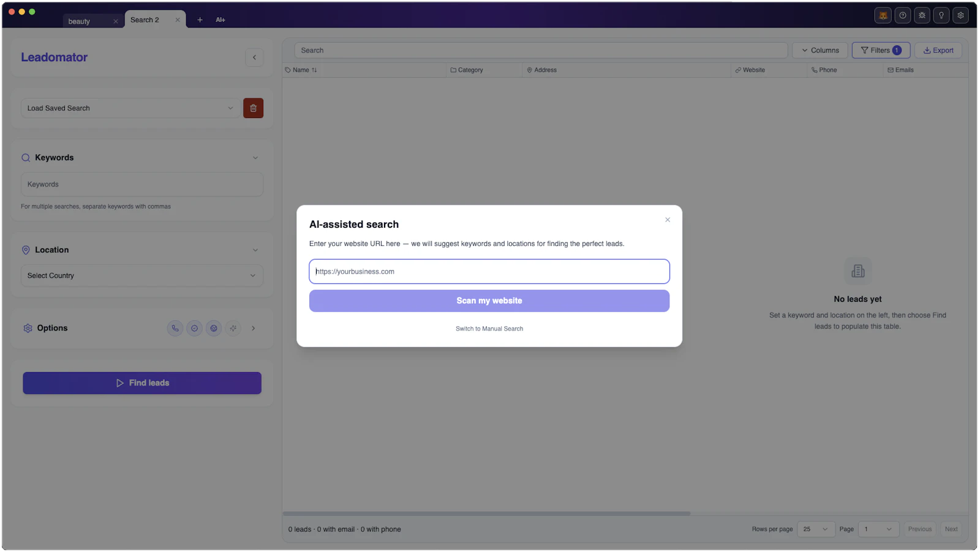The image size is (980, 552).
Task: Delete the saved search with trash icon
Action: [253, 108]
